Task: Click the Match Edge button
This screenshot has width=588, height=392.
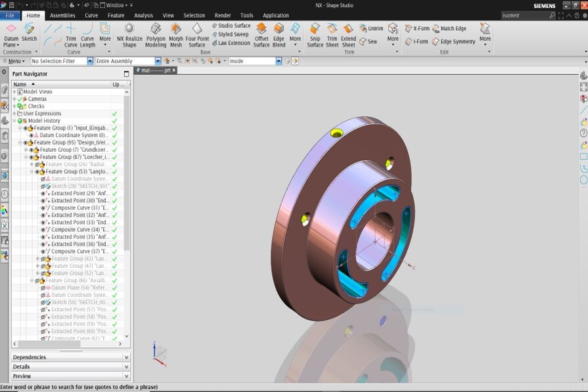Action: 449,29
